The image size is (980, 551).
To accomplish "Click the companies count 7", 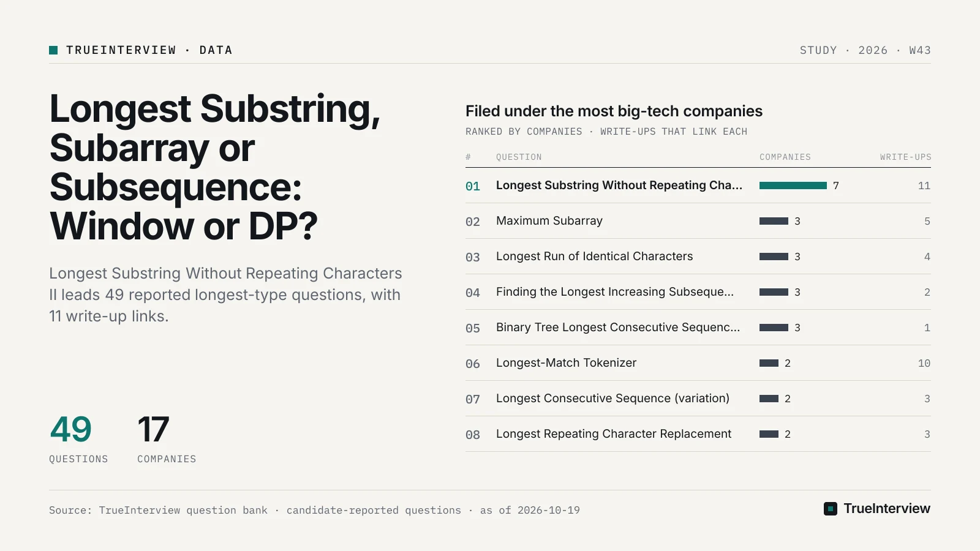I will pyautogui.click(x=836, y=186).
